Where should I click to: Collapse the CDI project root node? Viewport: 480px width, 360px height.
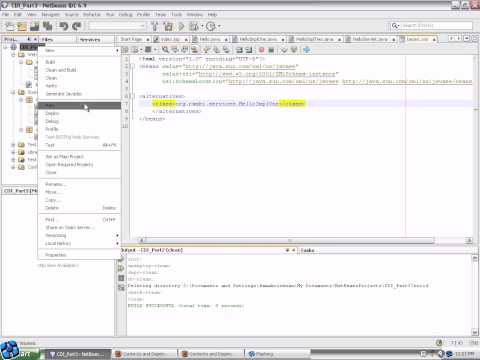point(6,47)
